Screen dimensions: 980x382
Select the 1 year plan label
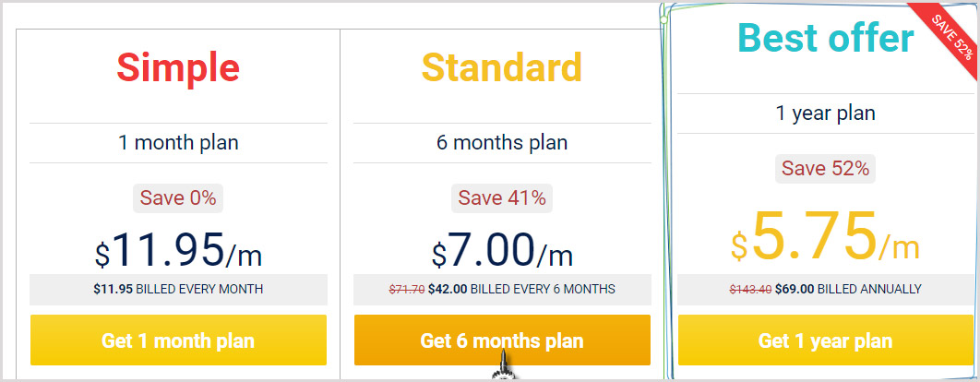coord(826,113)
